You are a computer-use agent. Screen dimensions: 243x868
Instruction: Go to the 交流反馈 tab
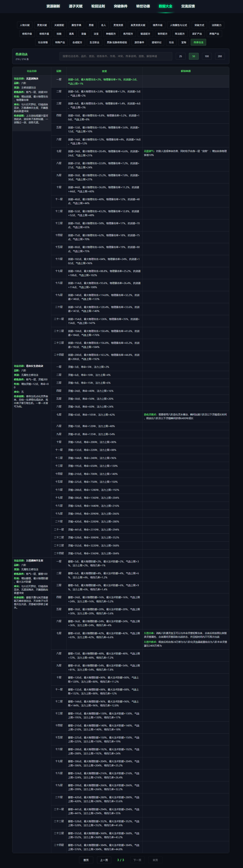[x=188, y=6]
